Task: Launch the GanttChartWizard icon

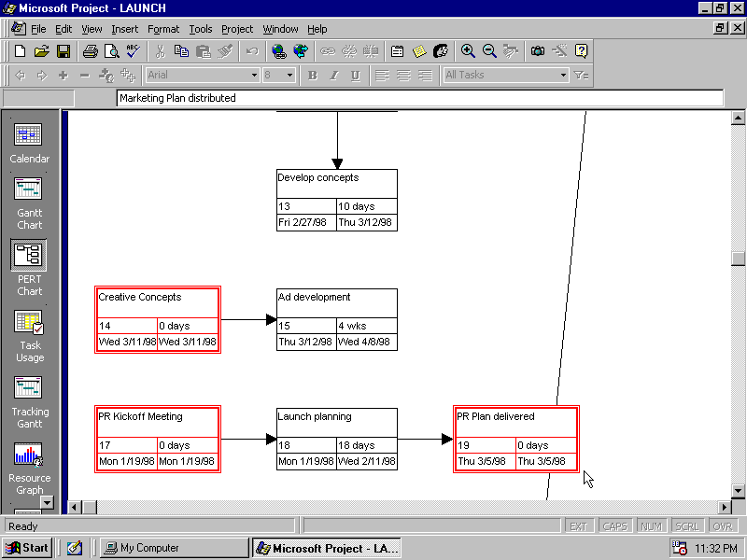Action: click(559, 51)
